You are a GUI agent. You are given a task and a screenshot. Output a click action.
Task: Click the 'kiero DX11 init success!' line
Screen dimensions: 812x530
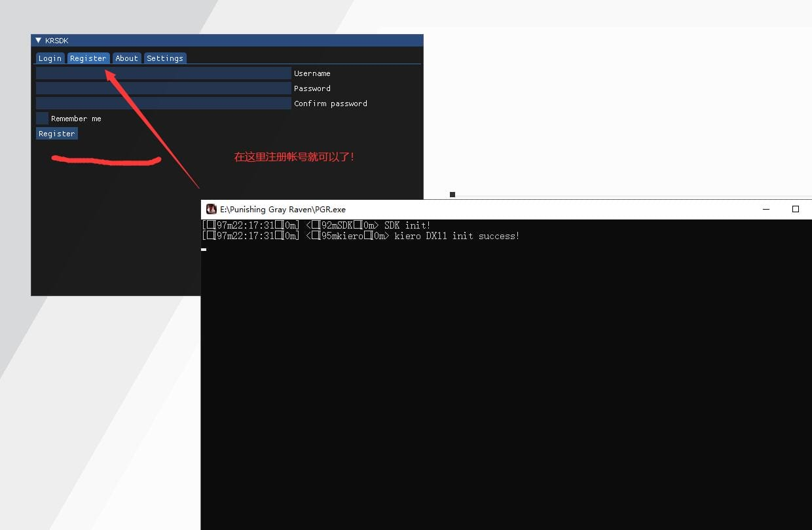pos(361,236)
